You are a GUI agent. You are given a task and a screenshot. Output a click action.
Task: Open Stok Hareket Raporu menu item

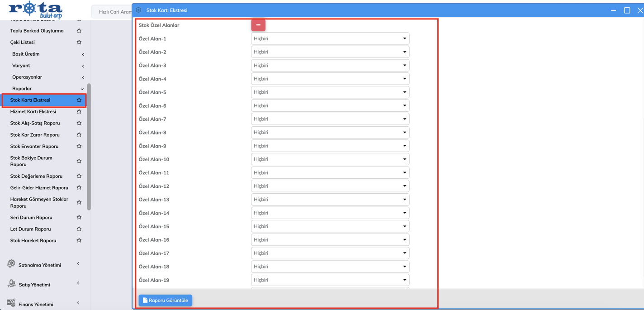(x=33, y=241)
